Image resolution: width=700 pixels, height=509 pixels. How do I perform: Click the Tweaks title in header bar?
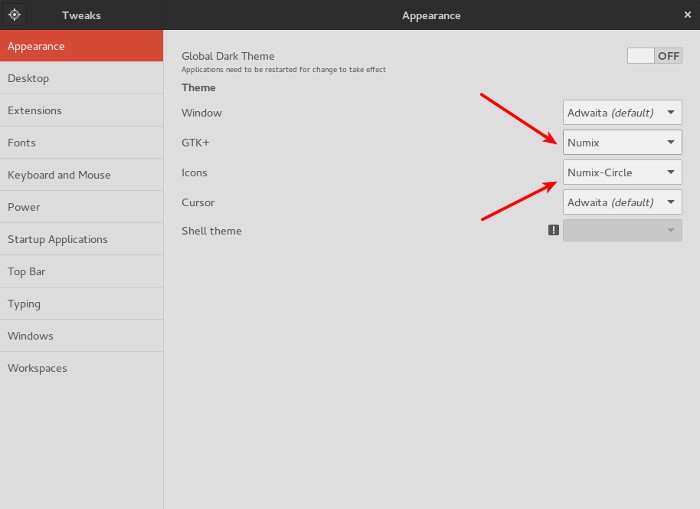[x=81, y=15]
